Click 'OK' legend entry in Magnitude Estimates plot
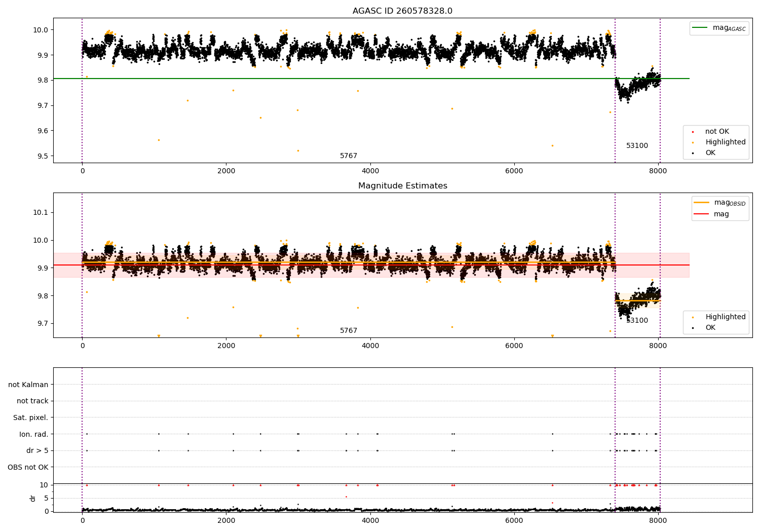The width and height of the screenshot is (760, 532). click(x=710, y=328)
